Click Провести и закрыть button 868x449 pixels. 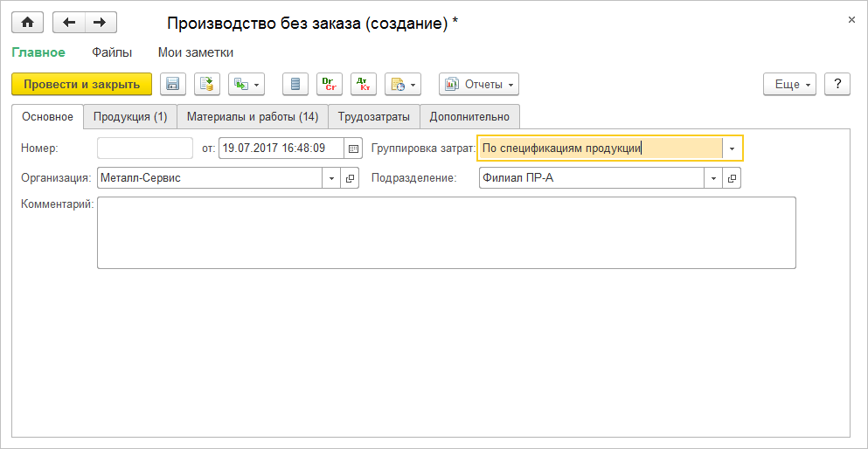coord(81,84)
